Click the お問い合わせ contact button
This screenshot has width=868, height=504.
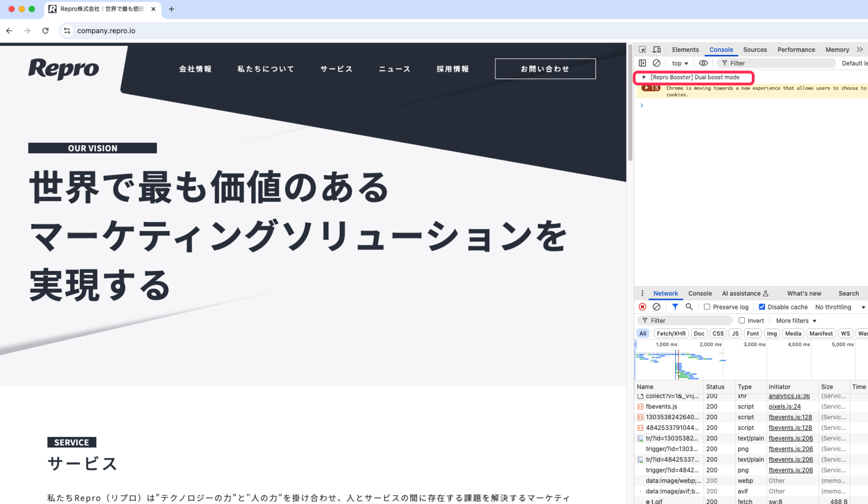pyautogui.click(x=545, y=69)
